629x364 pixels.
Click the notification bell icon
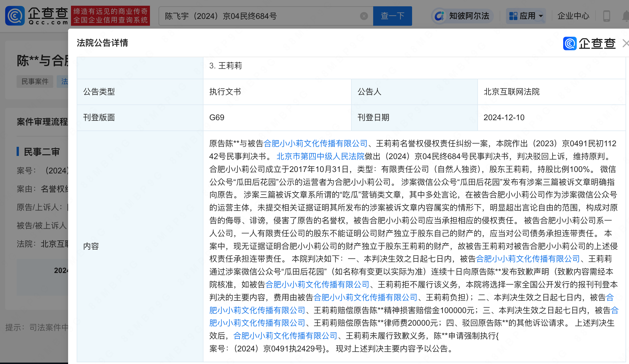point(626,16)
